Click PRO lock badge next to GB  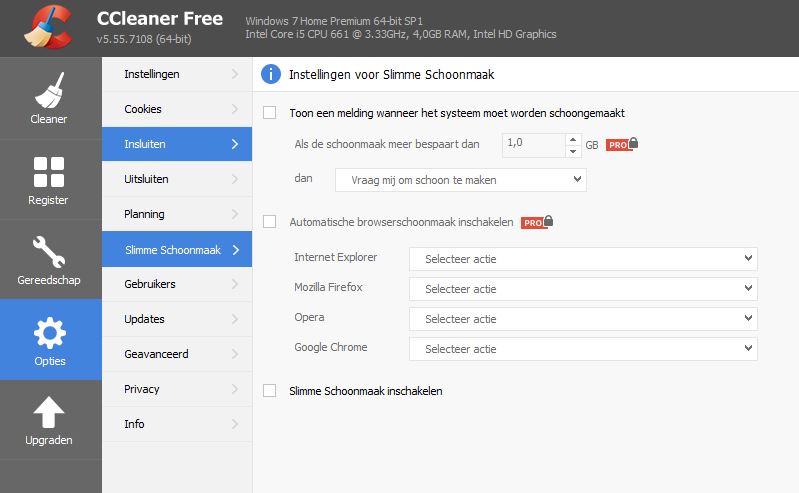tap(622, 145)
